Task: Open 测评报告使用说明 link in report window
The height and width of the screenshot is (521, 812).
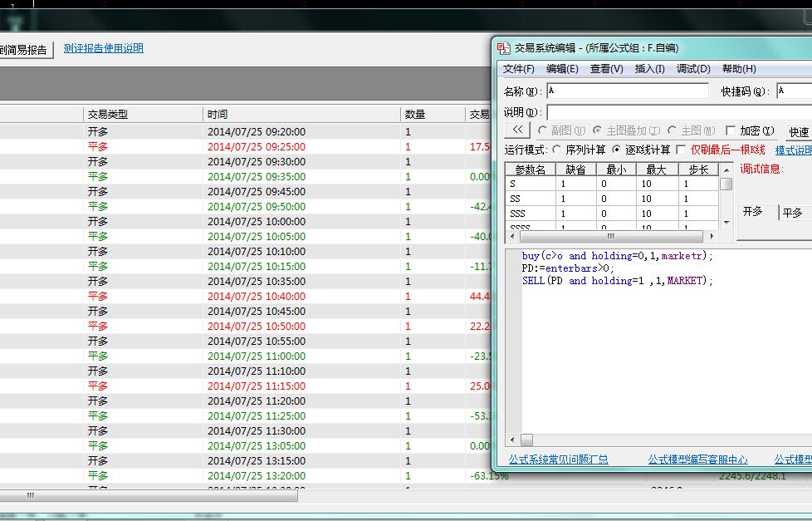Action: click(104, 48)
